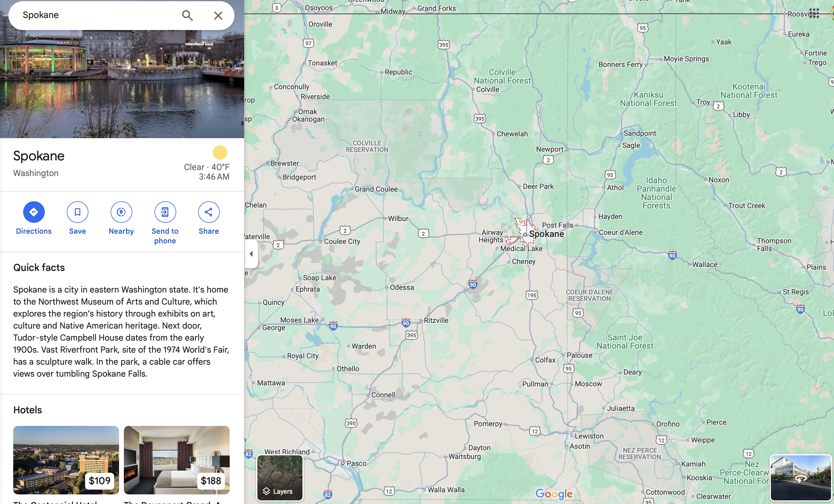Open Google apps grid icon

pyautogui.click(x=814, y=14)
